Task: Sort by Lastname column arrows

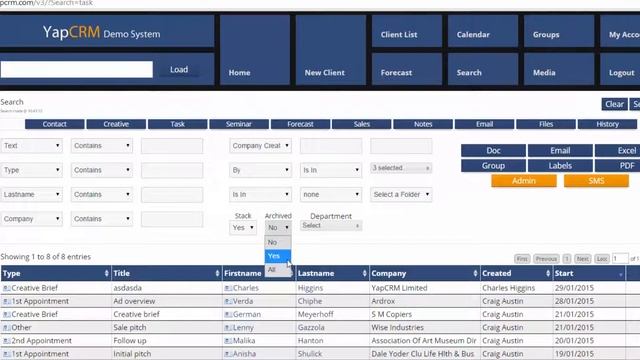Action: point(364,273)
